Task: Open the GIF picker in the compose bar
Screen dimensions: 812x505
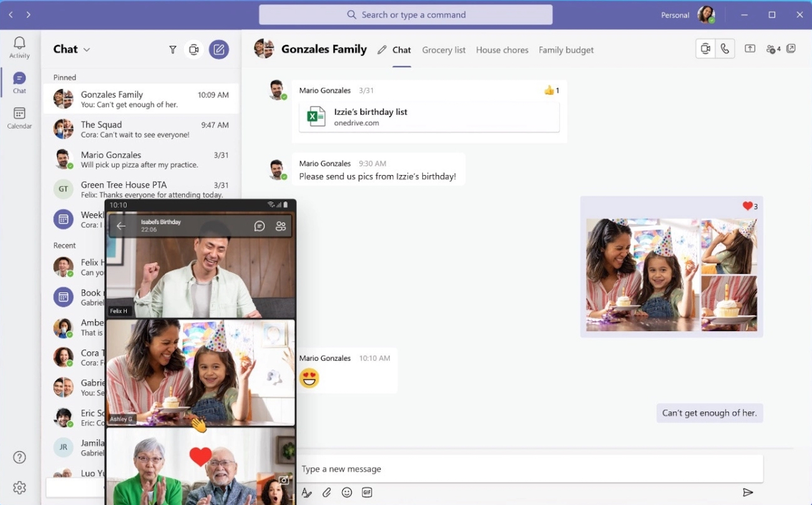Action: 367,492
